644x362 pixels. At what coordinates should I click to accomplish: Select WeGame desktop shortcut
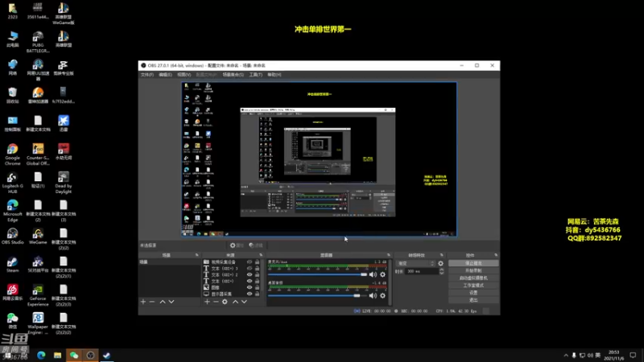coord(38,237)
